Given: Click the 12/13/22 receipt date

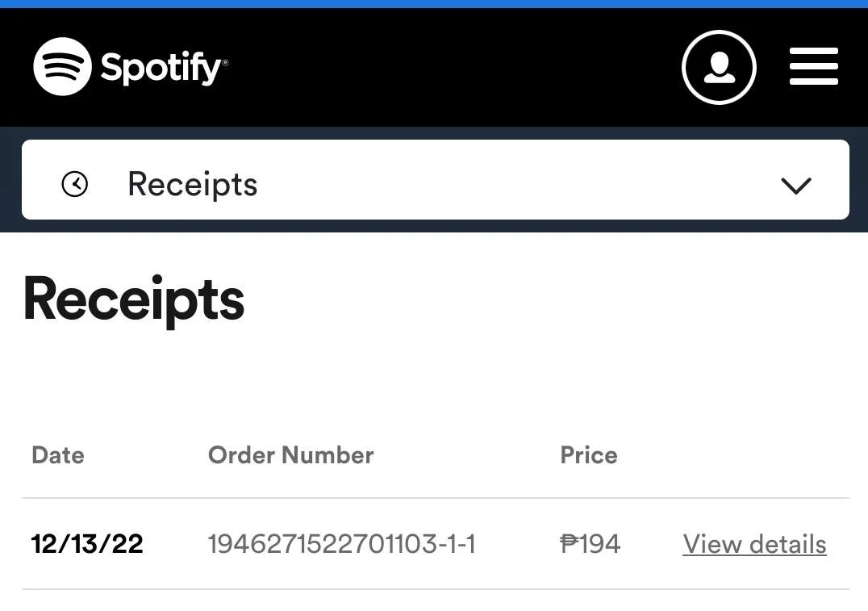Looking at the screenshot, I should [87, 544].
